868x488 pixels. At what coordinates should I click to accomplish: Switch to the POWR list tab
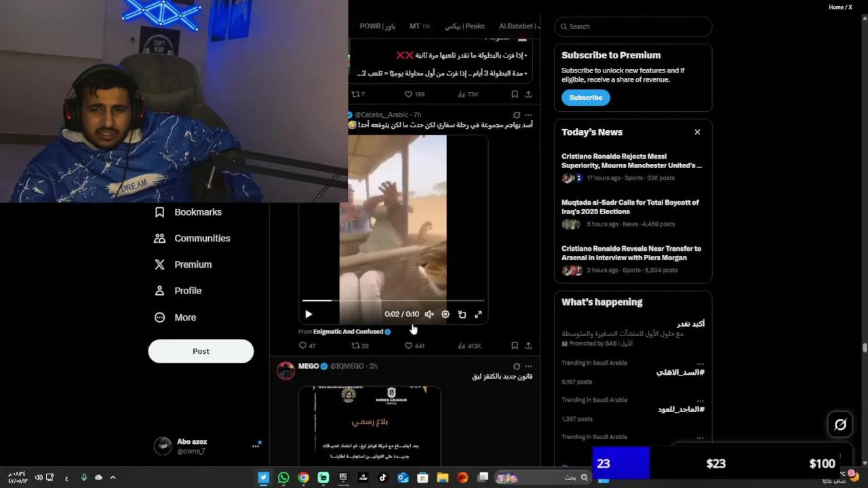pyautogui.click(x=377, y=26)
